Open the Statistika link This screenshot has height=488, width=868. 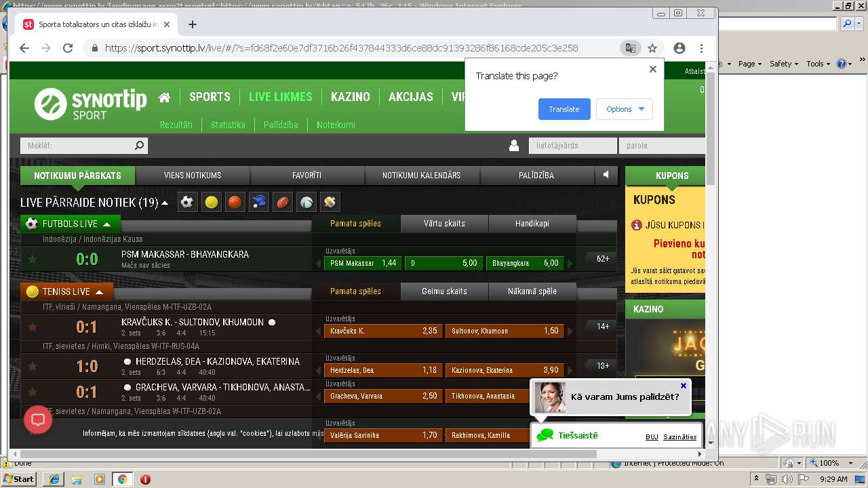click(228, 125)
